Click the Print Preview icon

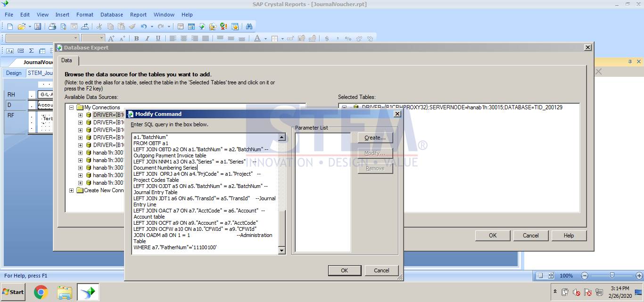pos(63,26)
